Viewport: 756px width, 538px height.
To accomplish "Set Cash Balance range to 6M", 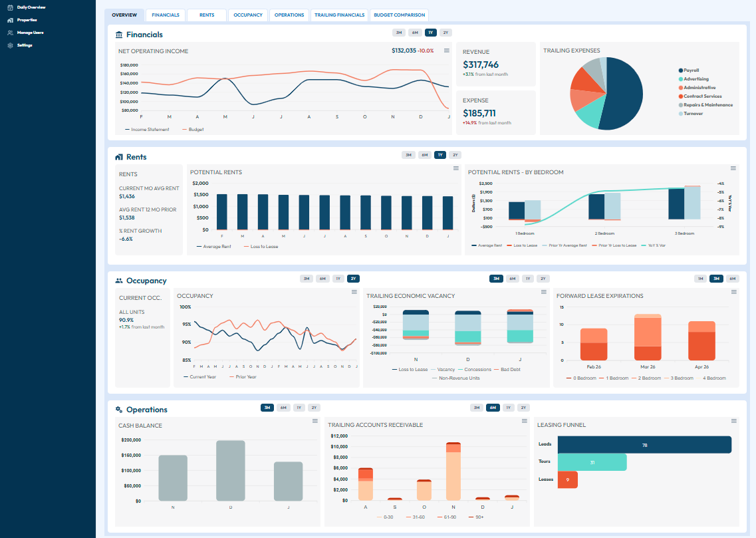I will pos(283,408).
